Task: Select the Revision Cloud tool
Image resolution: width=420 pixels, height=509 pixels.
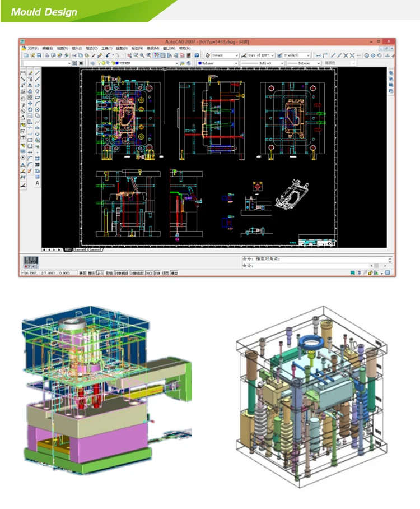Action: [38, 116]
